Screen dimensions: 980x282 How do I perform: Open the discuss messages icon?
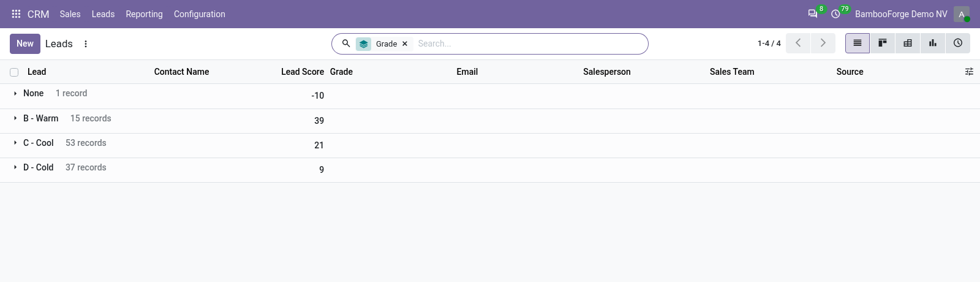tap(813, 14)
